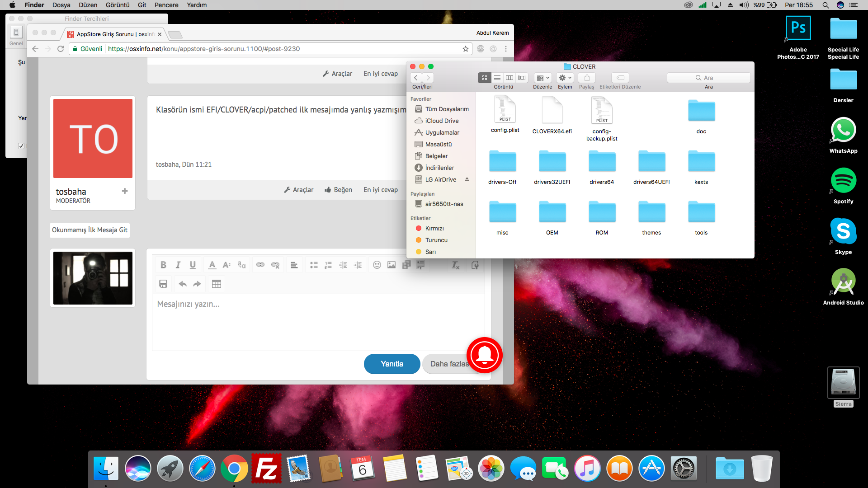Insert a table in the editor
Image resolution: width=868 pixels, height=488 pixels.
217,284
